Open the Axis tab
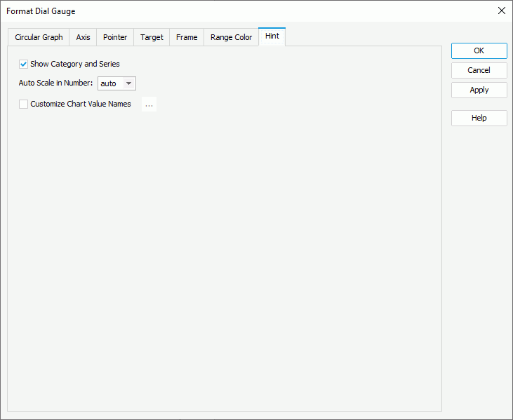The width and height of the screenshot is (513, 420). [83, 37]
